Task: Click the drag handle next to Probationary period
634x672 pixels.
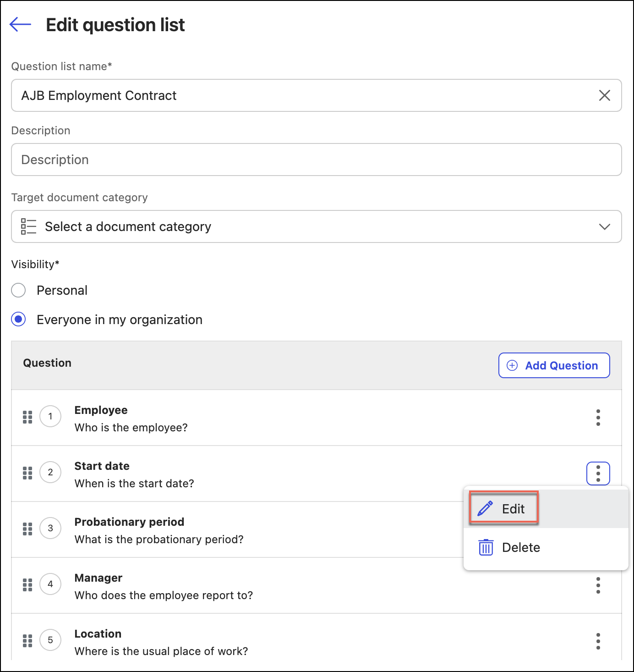Action: tap(27, 529)
